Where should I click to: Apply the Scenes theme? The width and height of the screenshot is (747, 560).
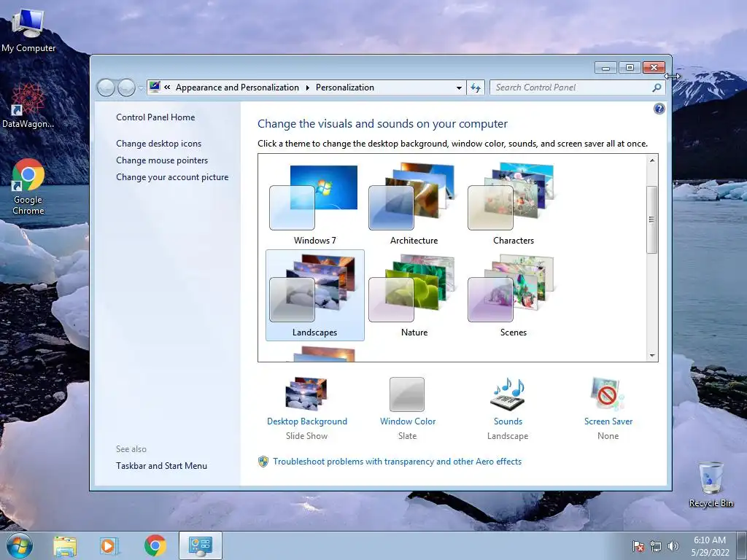(513, 295)
